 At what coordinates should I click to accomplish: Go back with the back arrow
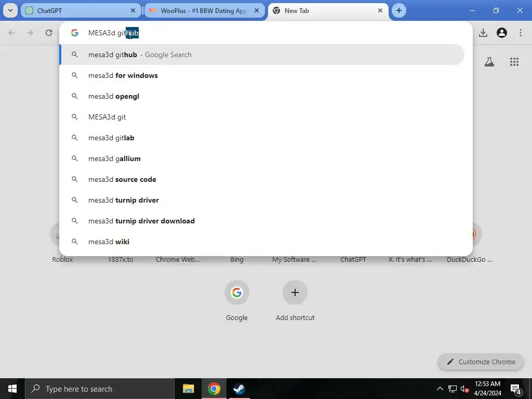click(11, 33)
